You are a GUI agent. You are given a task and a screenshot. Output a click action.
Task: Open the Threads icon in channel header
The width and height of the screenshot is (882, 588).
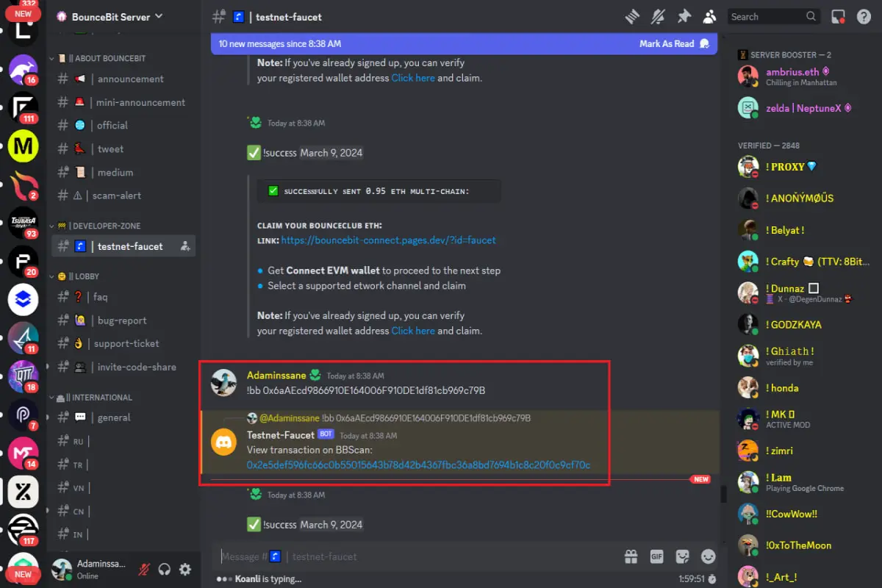pos(632,16)
